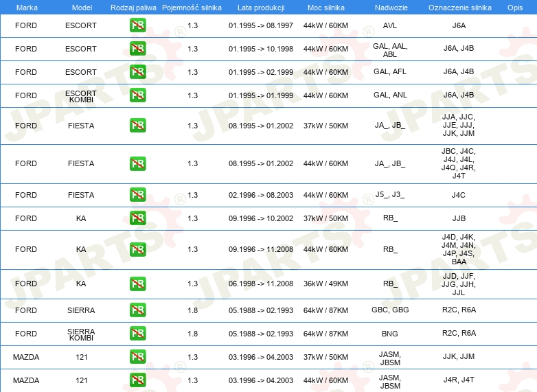This screenshot has width=537, height=392.
Task: Click the fuel icon in the Escort Kombi row
Action: [137, 95]
